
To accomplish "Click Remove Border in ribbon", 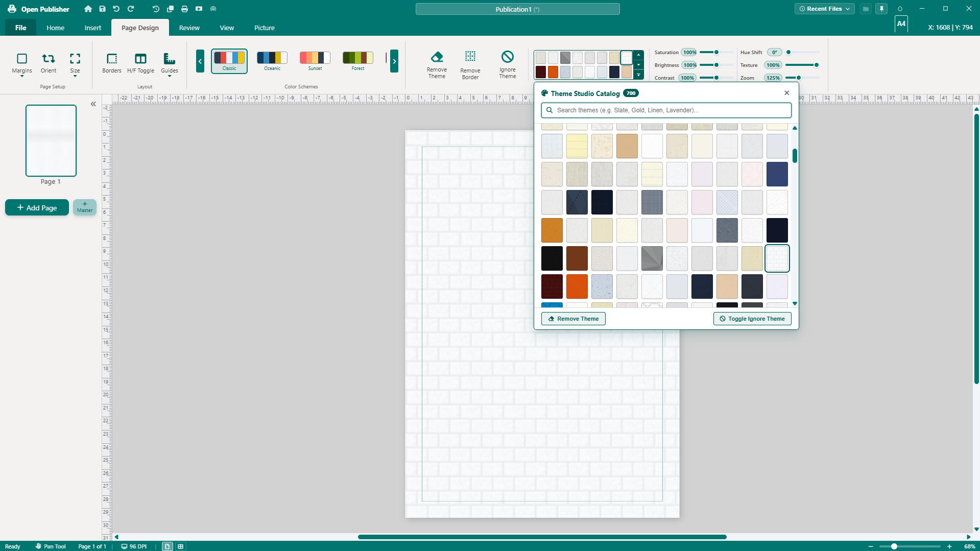I will (470, 65).
